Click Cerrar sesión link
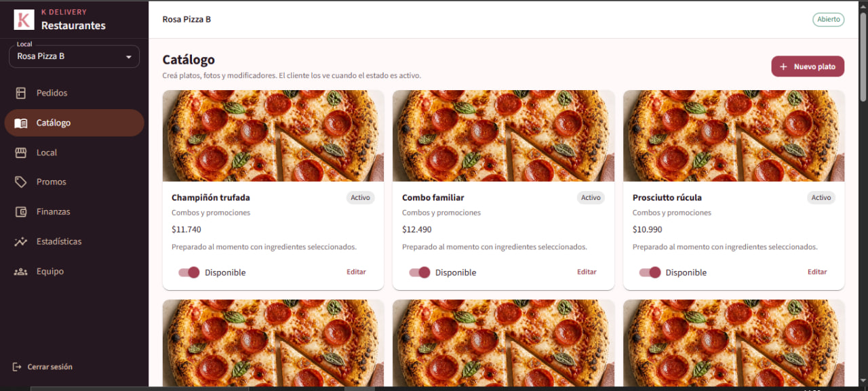Image resolution: width=868 pixels, height=391 pixels. tap(43, 367)
